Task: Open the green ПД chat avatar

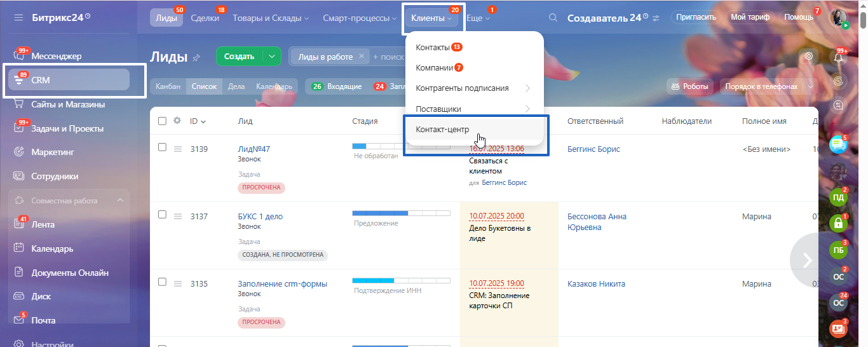Action: pos(838,198)
